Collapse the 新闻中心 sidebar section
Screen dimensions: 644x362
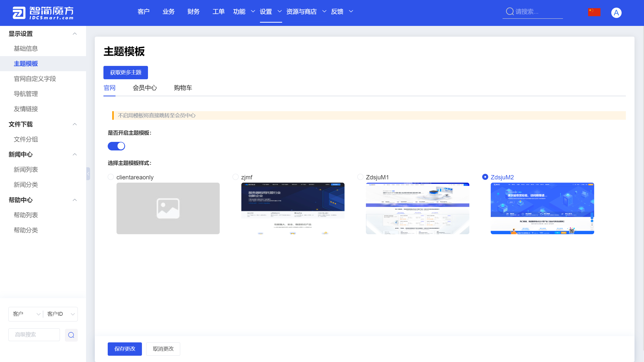click(x=75, y=154)
